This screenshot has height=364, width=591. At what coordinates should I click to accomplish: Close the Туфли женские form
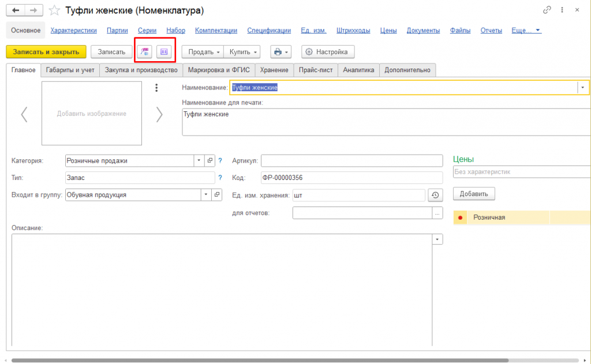point(577,10)
